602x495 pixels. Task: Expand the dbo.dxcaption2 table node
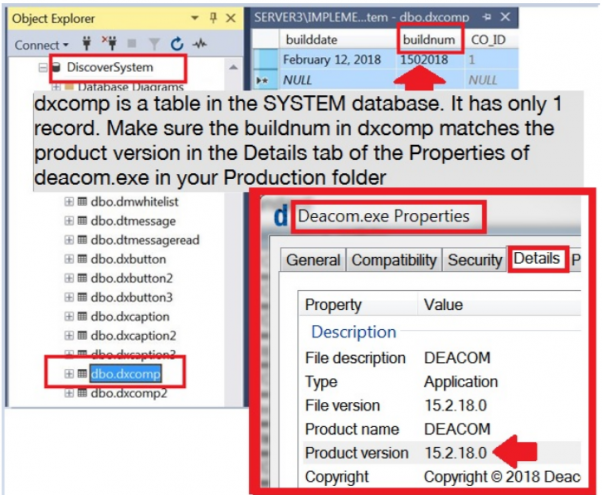tap(69, 336)
